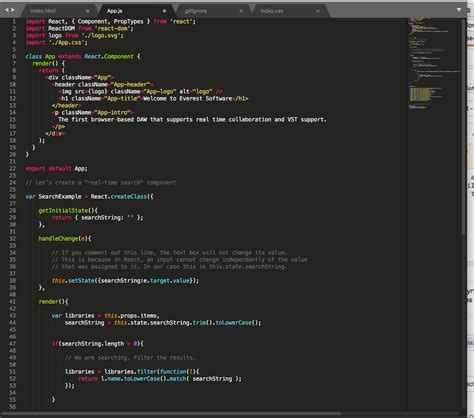Viewport: 474px width, 418px height.
Task: Click "Welcome to Everest Software" heading text
Action: click(188, 98)
